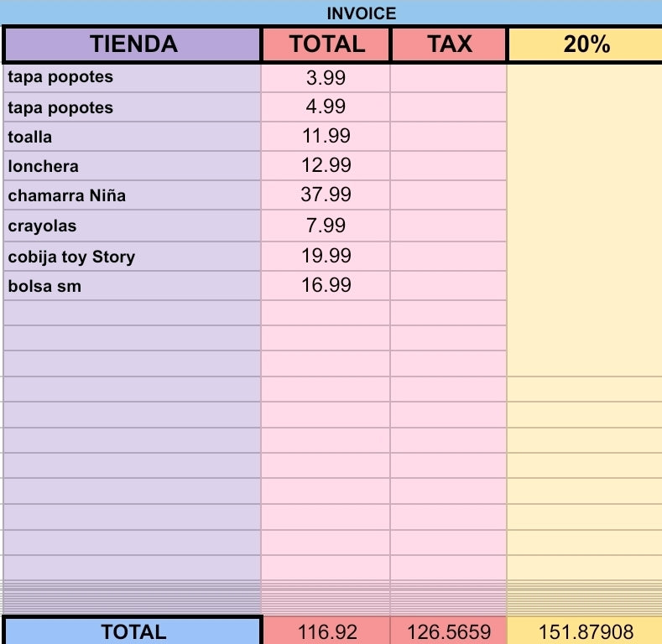
Task: Click the crayolas item cell
Action: (132, 226)
